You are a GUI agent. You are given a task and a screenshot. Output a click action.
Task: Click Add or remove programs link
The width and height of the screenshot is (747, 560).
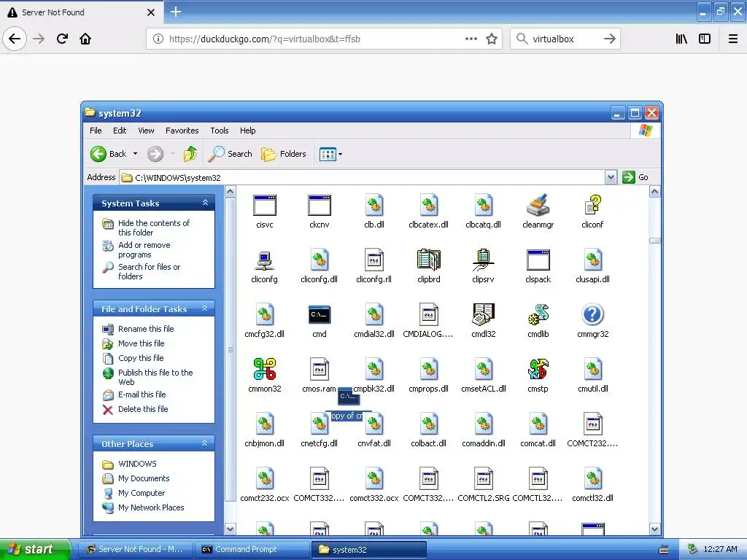[144, 249]
